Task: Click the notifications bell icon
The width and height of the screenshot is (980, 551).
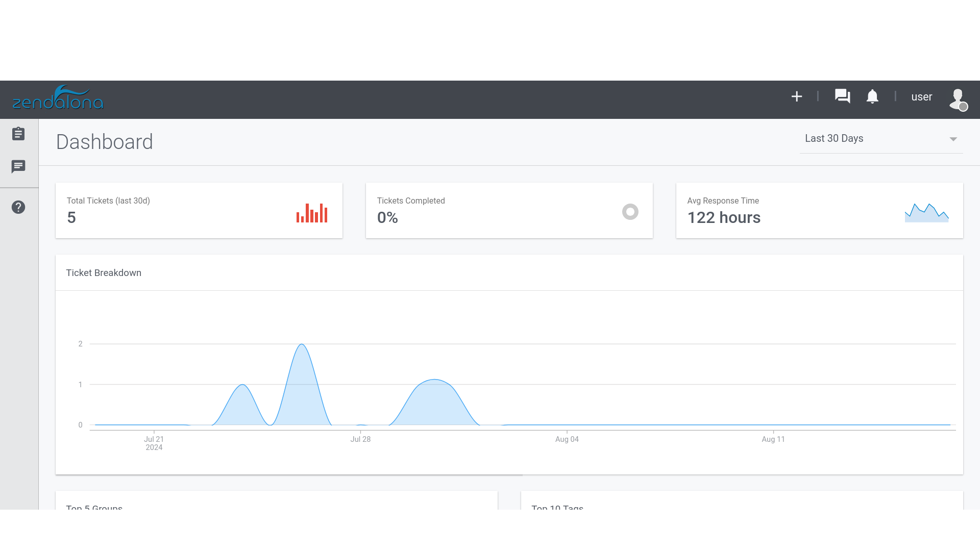Action: click(872, 96)
